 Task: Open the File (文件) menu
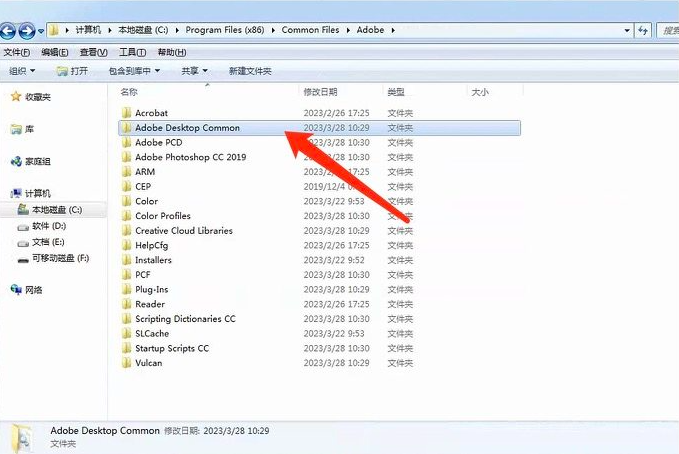click(x=15, y=52)
